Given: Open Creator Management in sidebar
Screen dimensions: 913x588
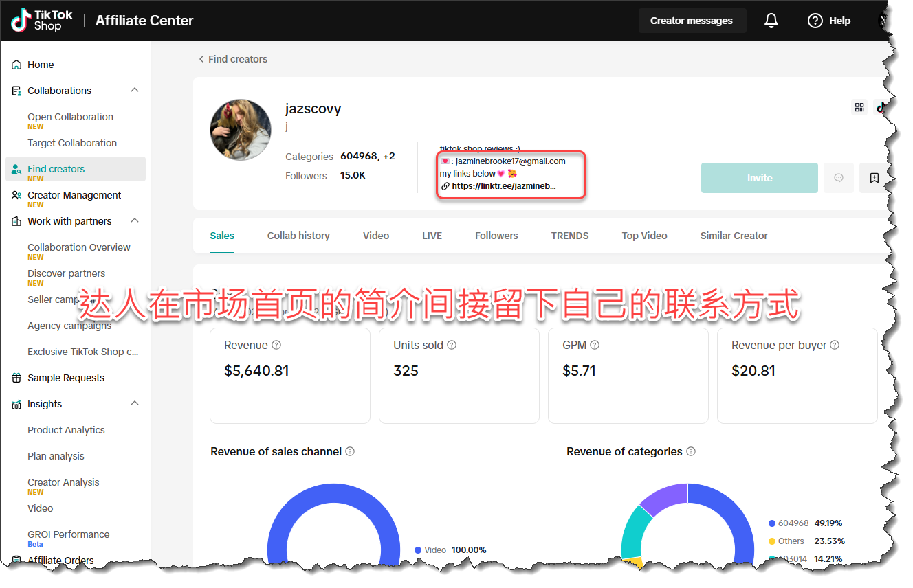Looking at the screenshot, I should click(74, 195).
